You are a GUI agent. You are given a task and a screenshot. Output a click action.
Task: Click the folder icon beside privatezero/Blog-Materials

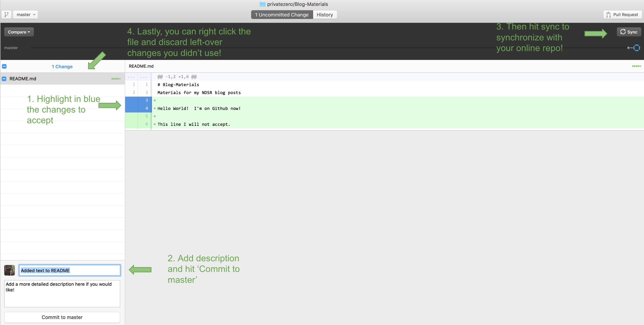coord(262,4)
